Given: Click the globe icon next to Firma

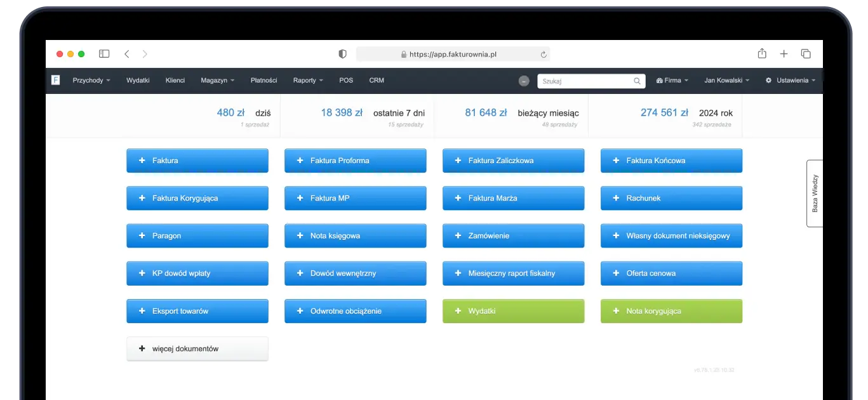Looking at the screenshot, I should 660,81.
